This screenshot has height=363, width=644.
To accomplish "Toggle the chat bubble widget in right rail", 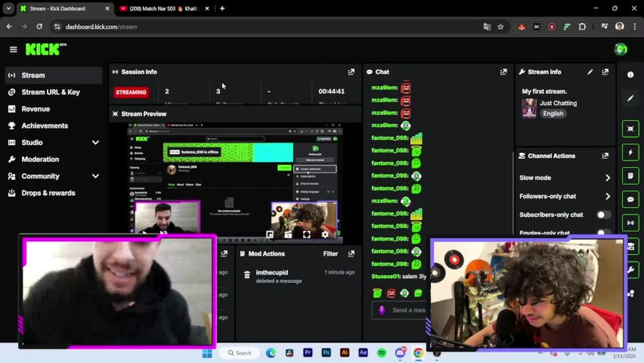I will point(630,200).
